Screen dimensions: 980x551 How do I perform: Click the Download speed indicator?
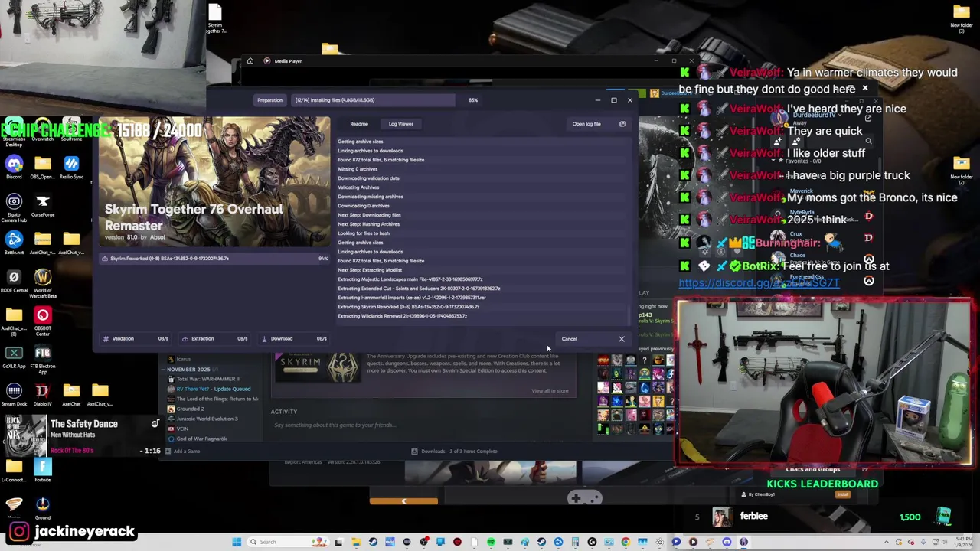tap(294, 338)
